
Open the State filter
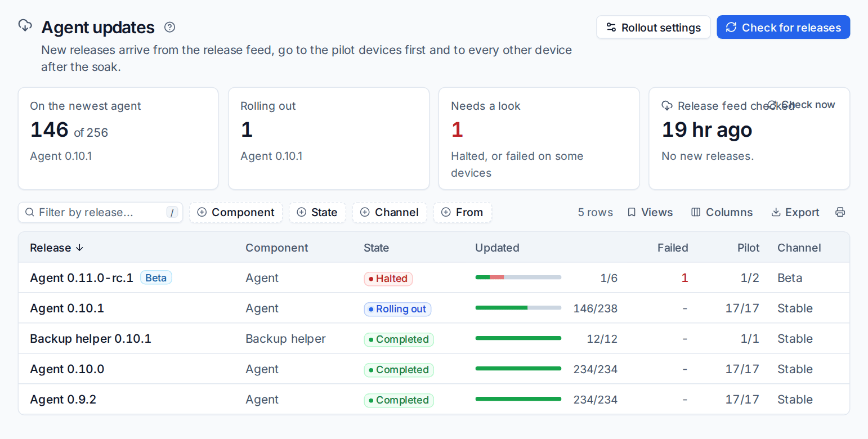coord(317,212)
